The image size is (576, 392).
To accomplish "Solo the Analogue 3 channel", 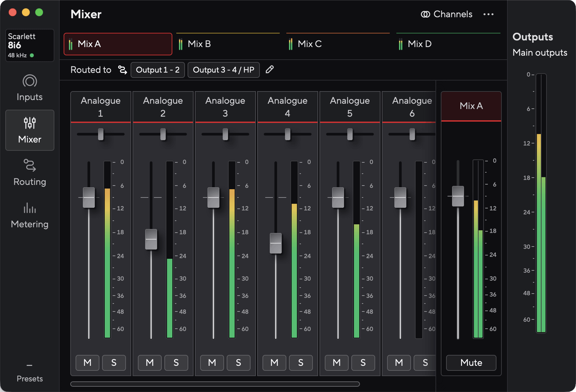I will [x=238, y=363].
